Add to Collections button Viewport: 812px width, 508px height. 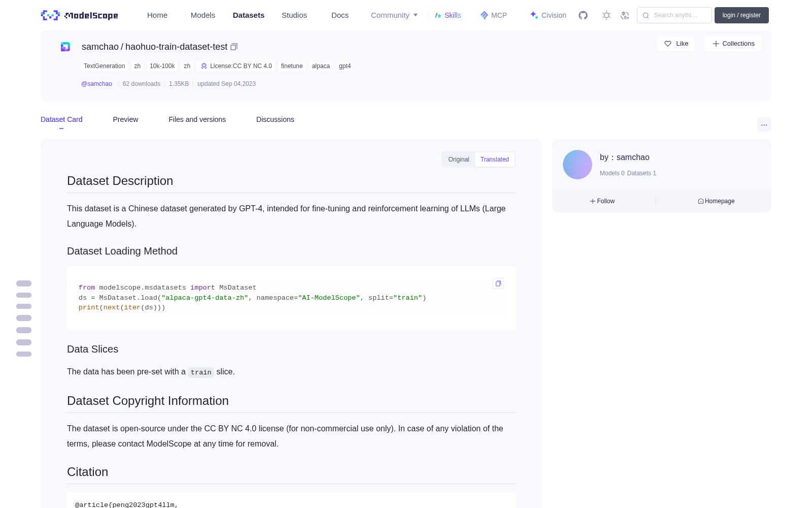coord(733,44)
